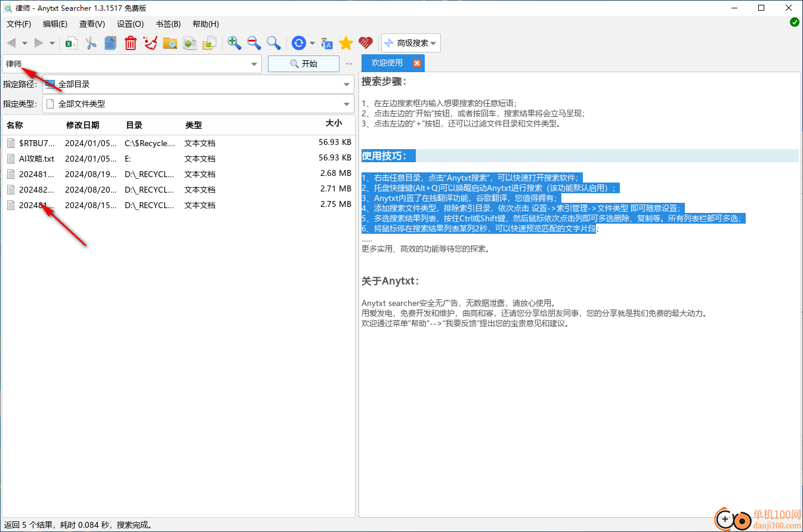The width and height of the screenshot is (803, 532).
Task: Click the blue document copy icon
Action: pos(110,43)
